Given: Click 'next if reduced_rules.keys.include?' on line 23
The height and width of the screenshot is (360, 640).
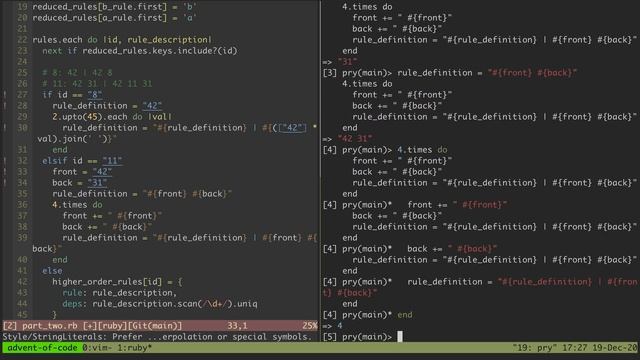Looking at the screenshot, I should coord(130,51).
